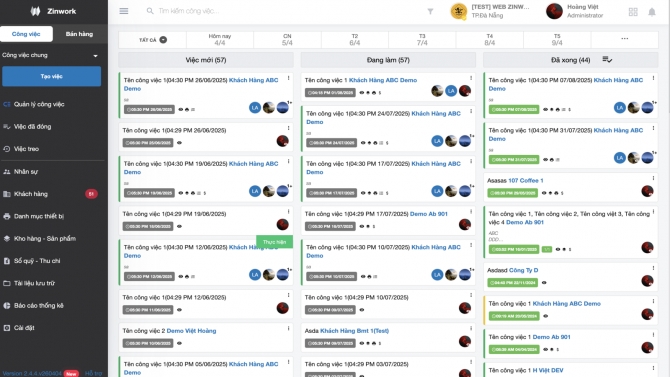
Task: Open the more dates ellipsis menu
Action: tap(625, 38)
